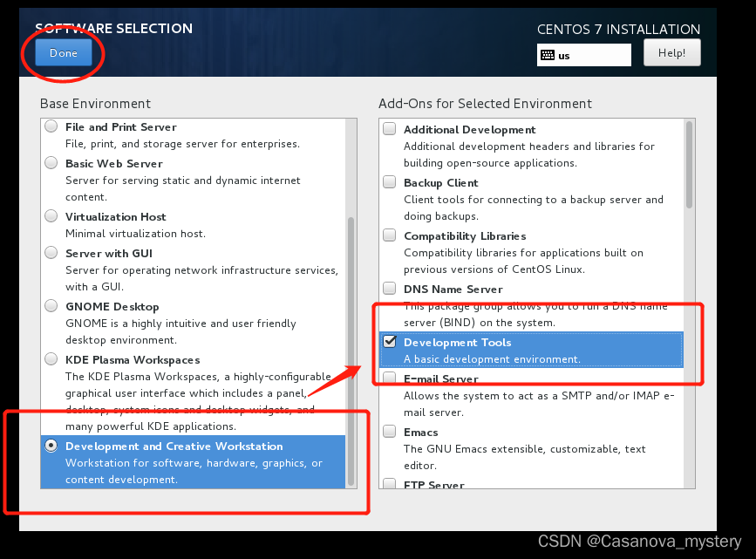Open the us keyboard layout selector
The width and height of the screenshot is (756, 559).
(584, 55)
